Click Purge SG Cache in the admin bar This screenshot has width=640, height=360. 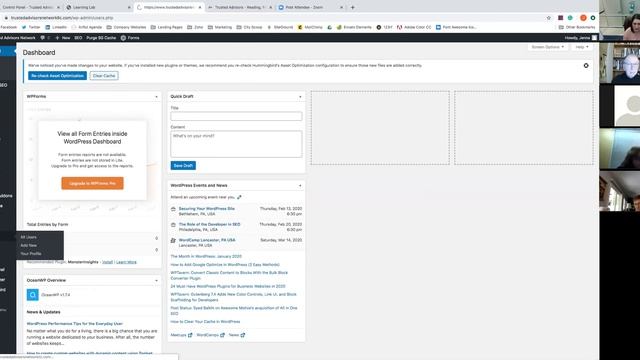click(101, 38)
